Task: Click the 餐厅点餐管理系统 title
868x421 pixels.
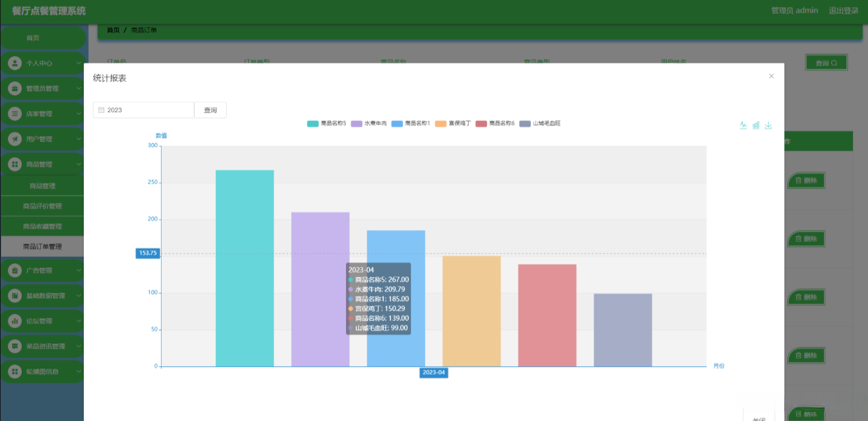Action: [49, 11]
